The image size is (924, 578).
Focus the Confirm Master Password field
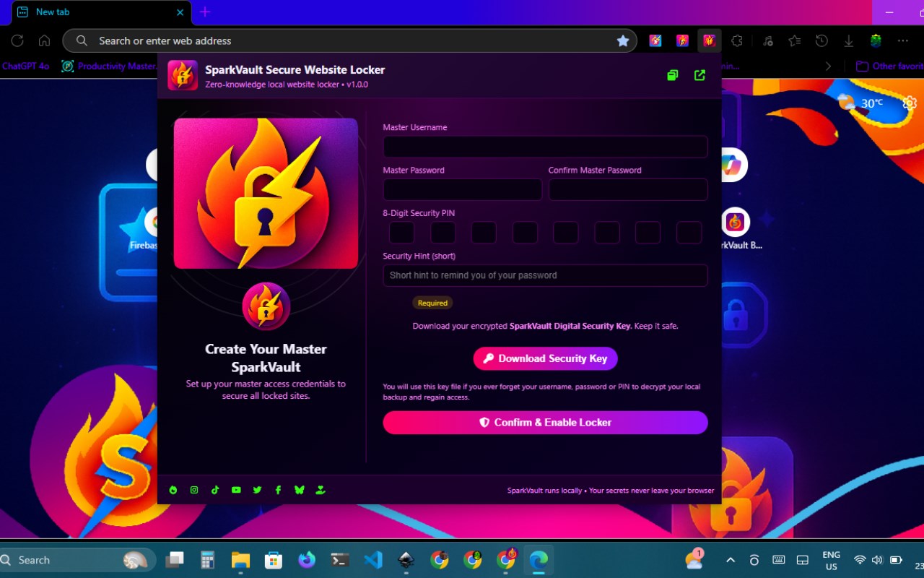click(628, 190)
